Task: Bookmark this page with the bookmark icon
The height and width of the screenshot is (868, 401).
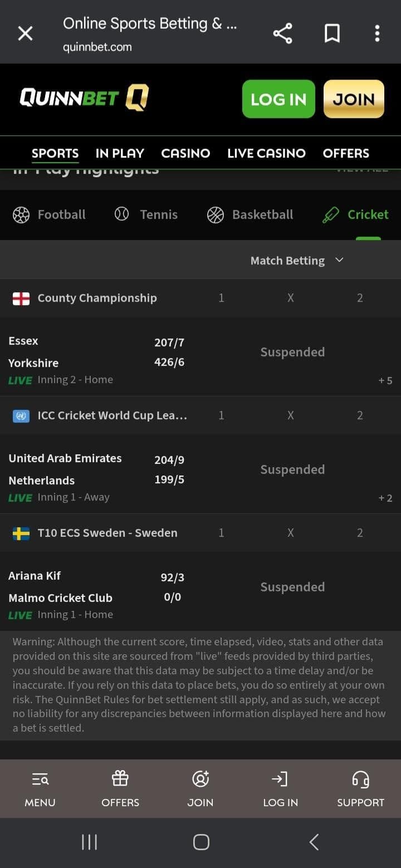Action: click(332, 34)
